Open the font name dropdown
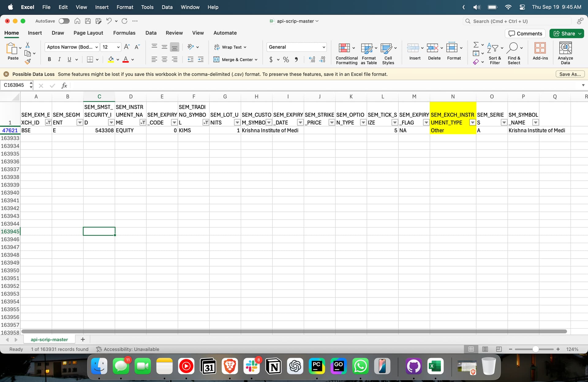 pos(96,47)
